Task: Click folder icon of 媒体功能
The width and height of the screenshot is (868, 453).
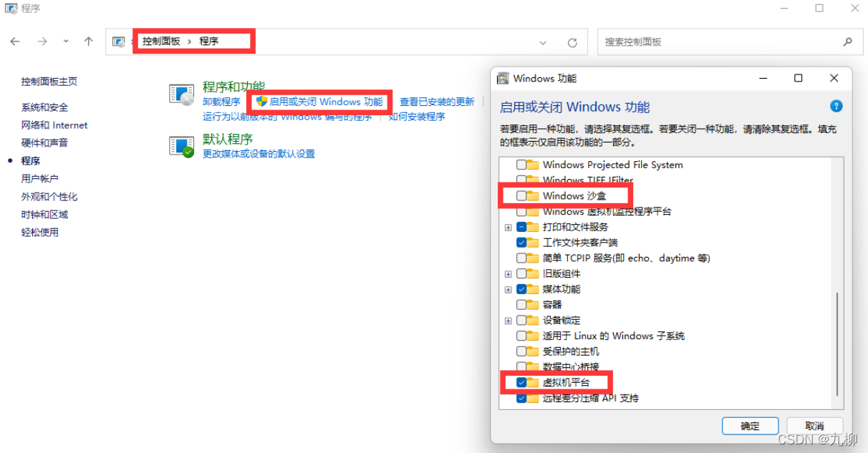Action: tap(533, 289)
